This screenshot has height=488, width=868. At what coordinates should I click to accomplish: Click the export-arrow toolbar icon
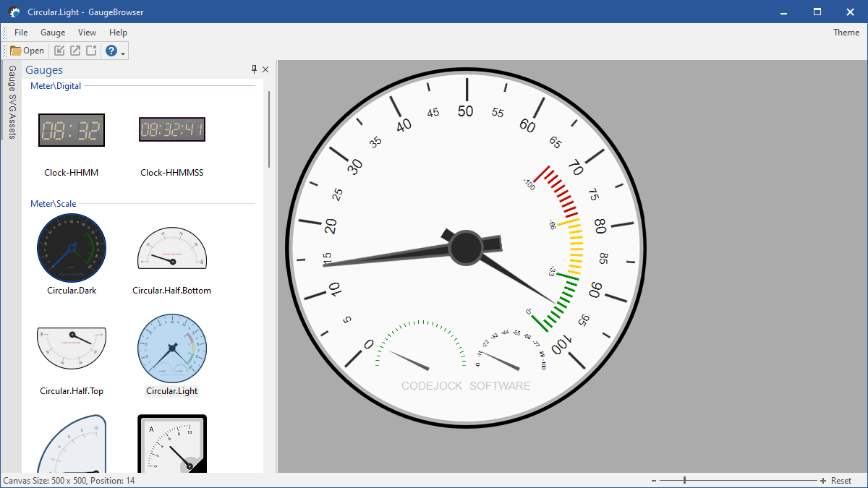[x=75, y=51]
